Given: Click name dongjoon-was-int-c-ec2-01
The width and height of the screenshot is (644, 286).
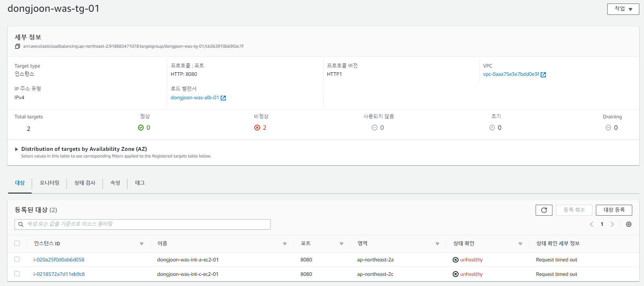Looking at the screenshot, I should (x=188, y=274).
